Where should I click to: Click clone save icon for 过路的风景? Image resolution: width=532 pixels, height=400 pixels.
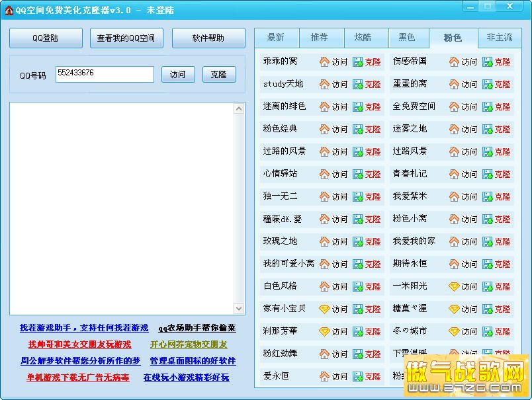click(357, 151)
